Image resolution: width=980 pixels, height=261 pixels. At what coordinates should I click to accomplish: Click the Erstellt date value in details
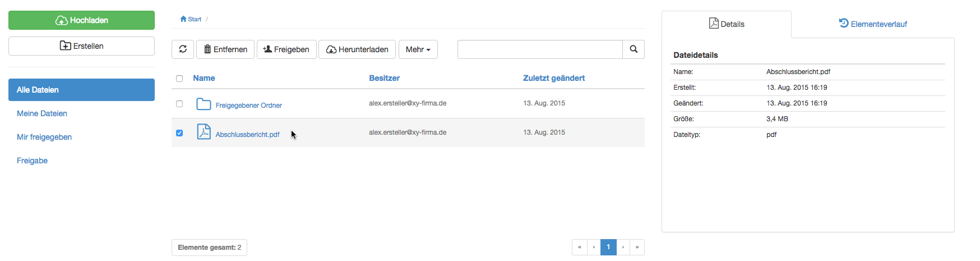797,88
